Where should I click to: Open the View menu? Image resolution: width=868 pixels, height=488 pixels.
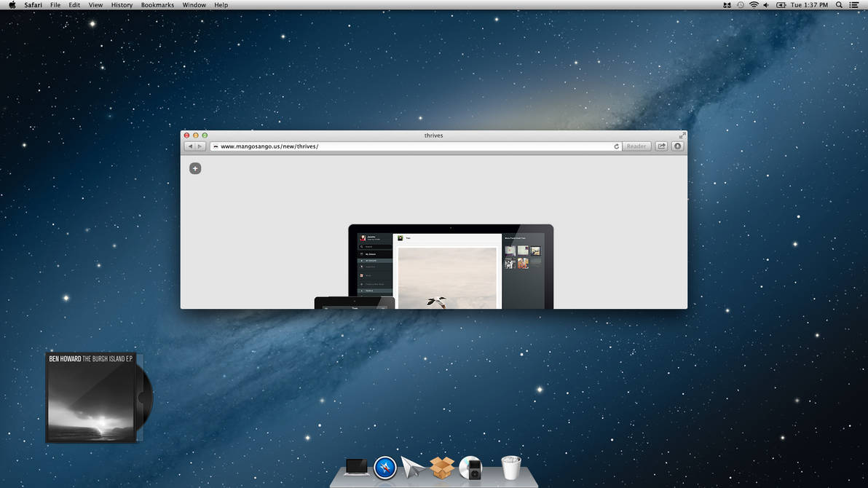96,5
